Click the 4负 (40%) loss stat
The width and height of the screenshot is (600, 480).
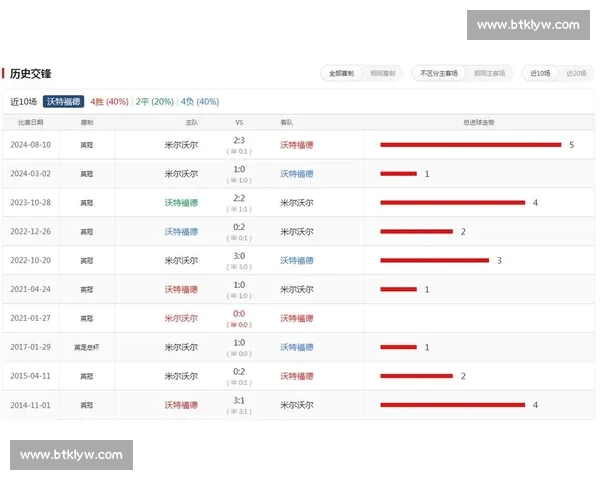click(x=200, y=102)
